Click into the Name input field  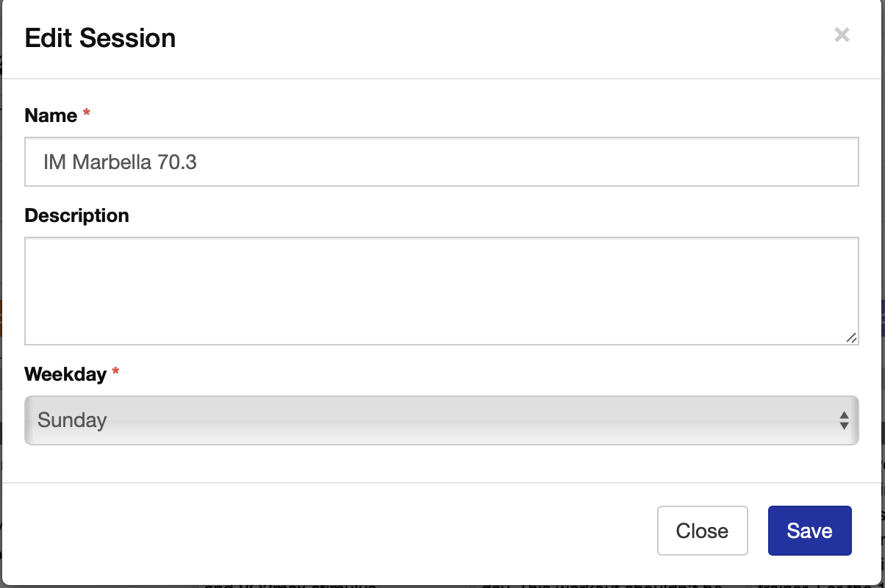[442, 162]
